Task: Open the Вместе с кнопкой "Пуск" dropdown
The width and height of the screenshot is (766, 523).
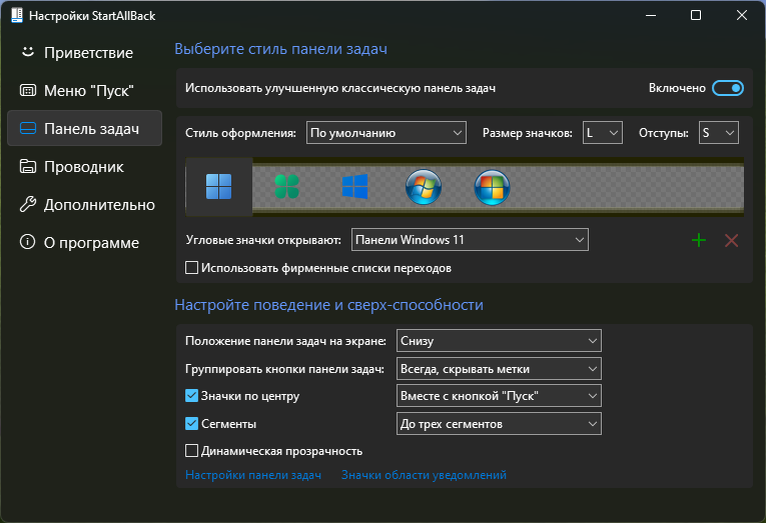Action: pos(499,396)
